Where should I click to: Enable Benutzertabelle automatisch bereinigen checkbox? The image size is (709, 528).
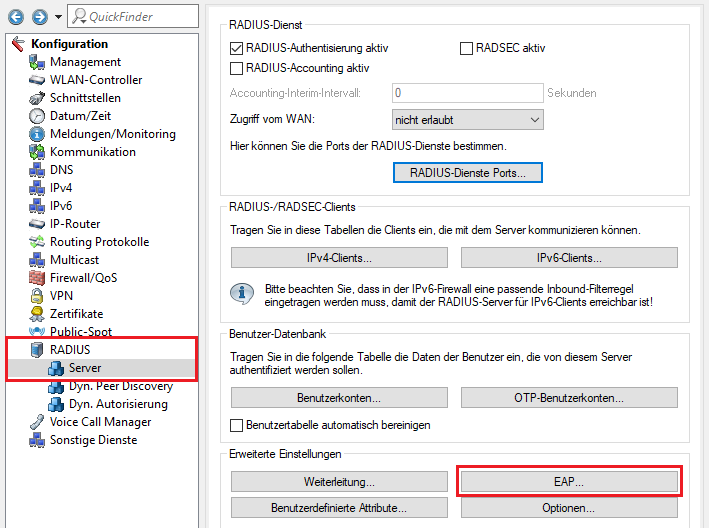coord(236,425)
